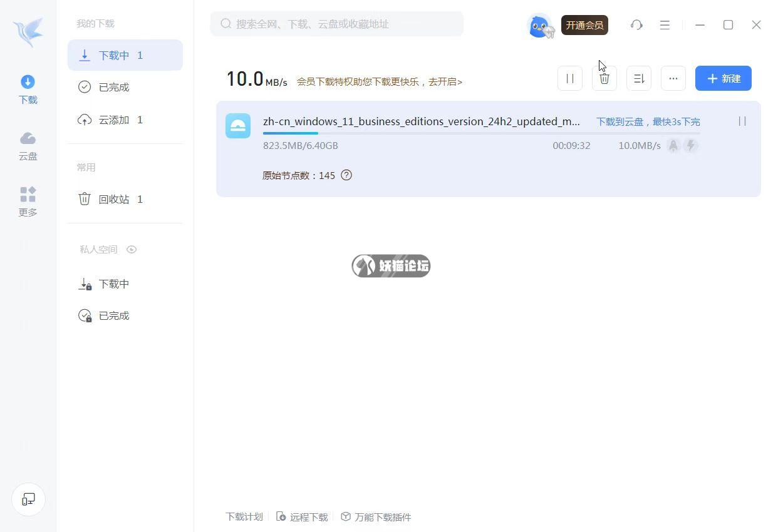The width and height of the screenshot is (783, 532).
Task: Open the 更多 more apps section
Action: coord(28,202)
